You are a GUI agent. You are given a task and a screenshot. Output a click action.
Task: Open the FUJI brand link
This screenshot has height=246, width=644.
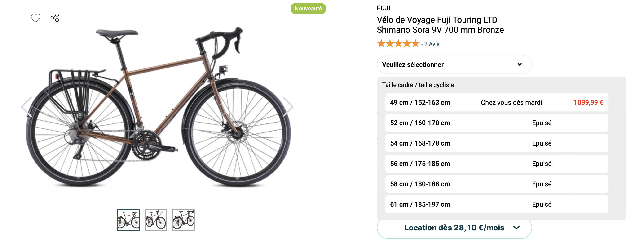coord(383,8)
